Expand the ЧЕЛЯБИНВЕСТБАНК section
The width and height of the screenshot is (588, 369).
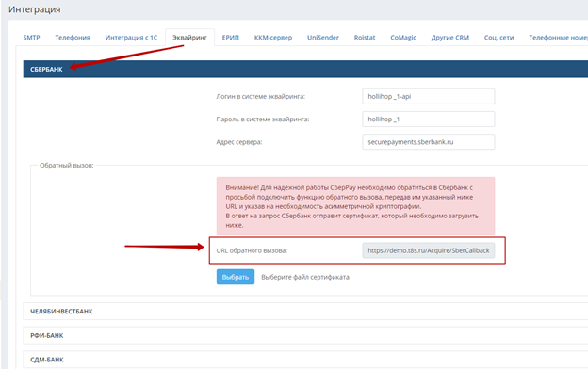pos(305,311)
